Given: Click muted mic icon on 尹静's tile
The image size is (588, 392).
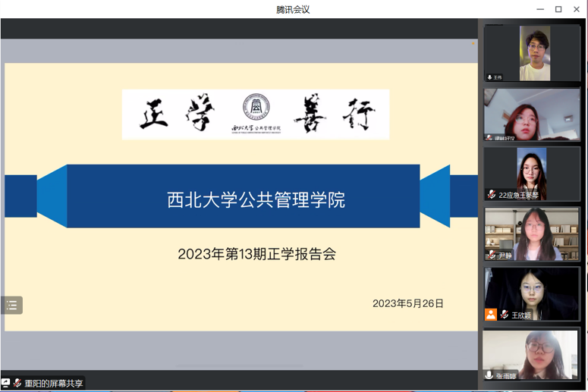Looking at the screenshot, I should (492, 255).
